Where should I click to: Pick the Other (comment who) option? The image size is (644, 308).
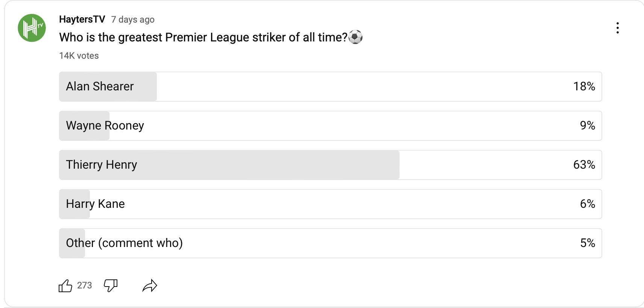[330, 243]
